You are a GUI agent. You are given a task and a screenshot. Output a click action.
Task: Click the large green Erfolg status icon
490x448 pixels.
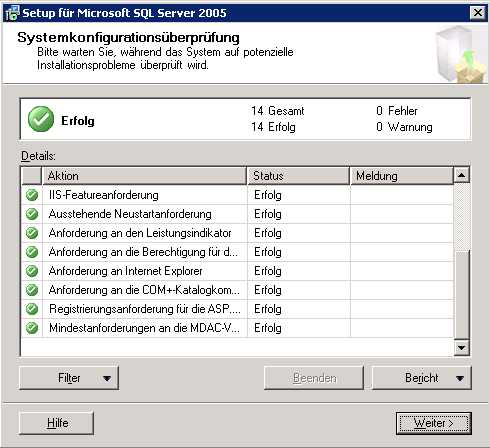[x=41, y=119]
